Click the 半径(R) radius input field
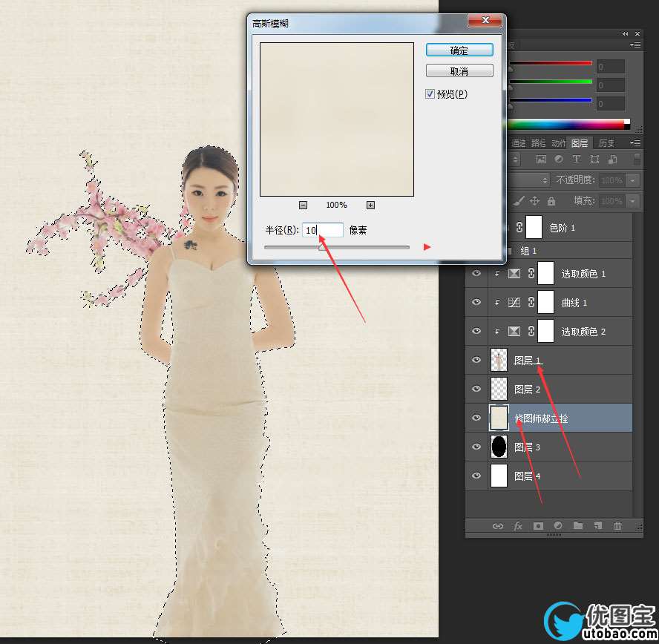Image resolution: width=659 pixels, height=644 pixels. pos(323,230)
